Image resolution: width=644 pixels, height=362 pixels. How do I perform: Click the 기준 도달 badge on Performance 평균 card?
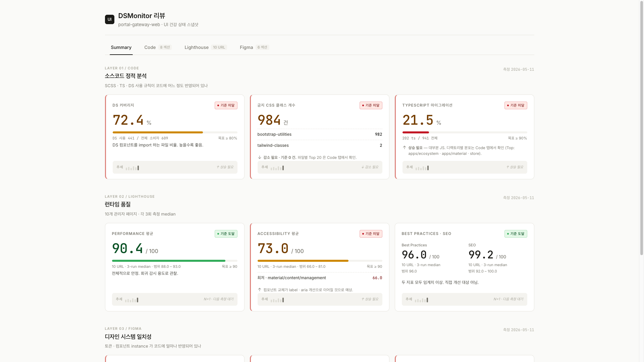[x=226, y=234]
